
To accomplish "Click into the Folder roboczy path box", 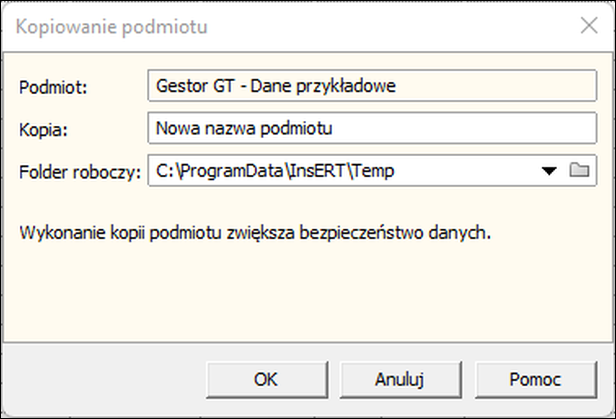I will coord(342,170).
